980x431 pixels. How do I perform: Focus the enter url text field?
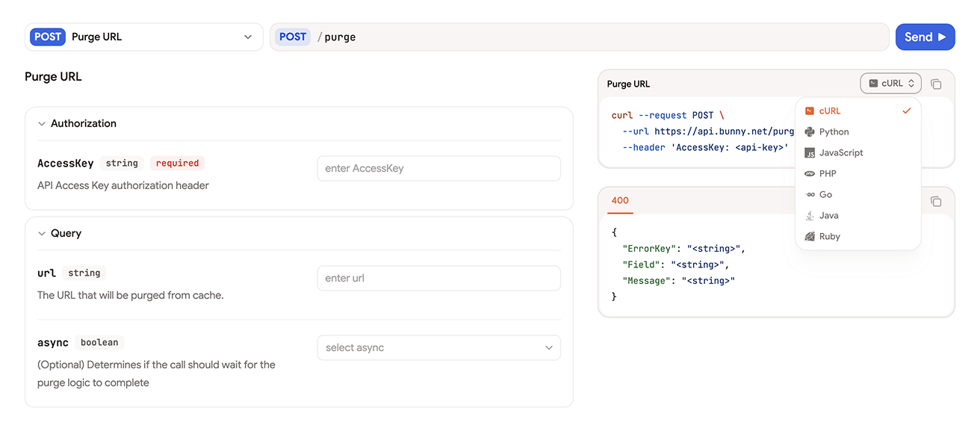point(438,279)
